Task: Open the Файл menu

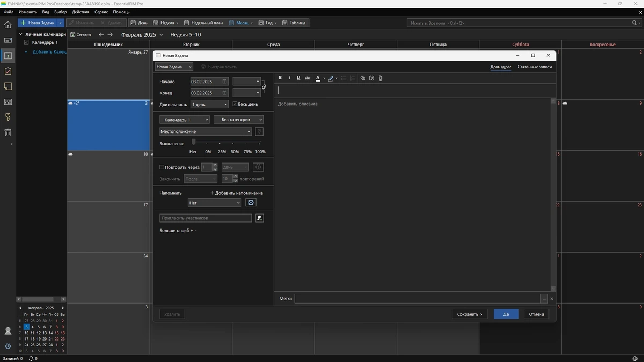Action: pyautogui.click(x=8, y=12)
